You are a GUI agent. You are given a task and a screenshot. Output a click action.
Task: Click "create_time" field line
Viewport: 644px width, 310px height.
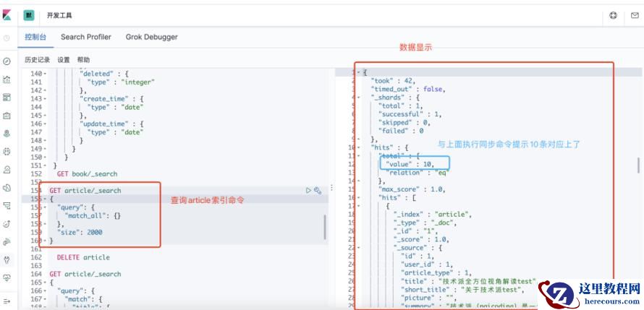pyautogui.click(x=110, y=99)
